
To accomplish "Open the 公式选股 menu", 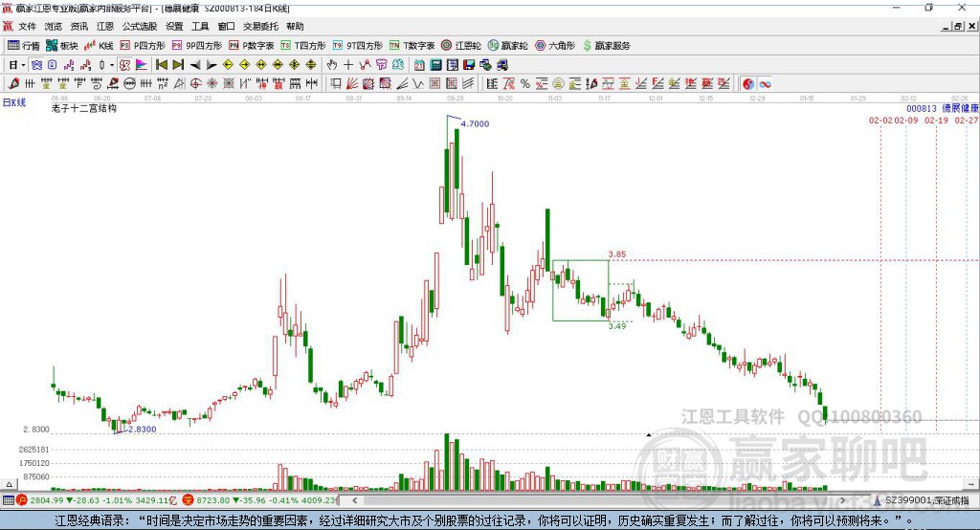I will [140, 26].
